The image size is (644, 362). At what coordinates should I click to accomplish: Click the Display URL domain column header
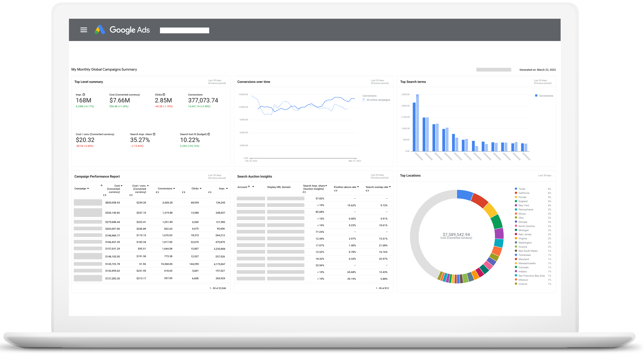pyautogui.click(x=279, y=187)
